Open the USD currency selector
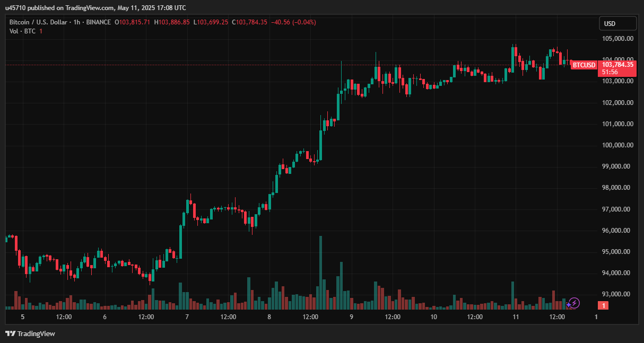Image resolution: width=644 pixels, height=343 pixels. click(617, 23)
